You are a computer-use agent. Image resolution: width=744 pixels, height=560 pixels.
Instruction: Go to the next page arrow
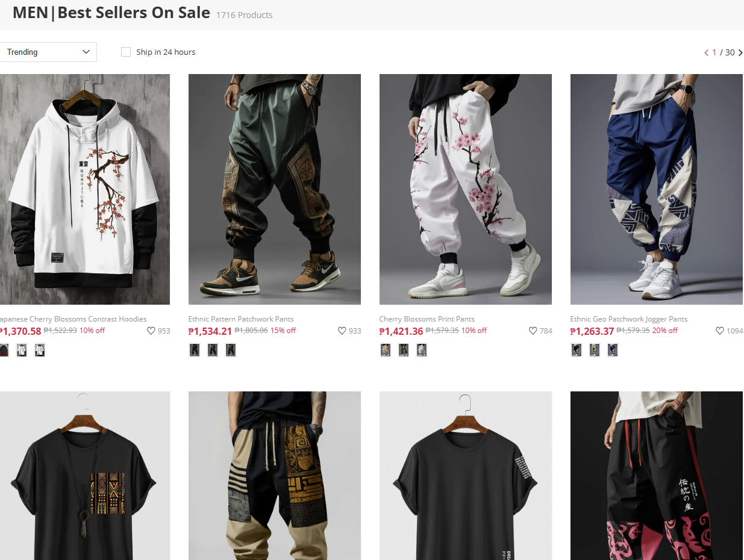click(740, 52)
